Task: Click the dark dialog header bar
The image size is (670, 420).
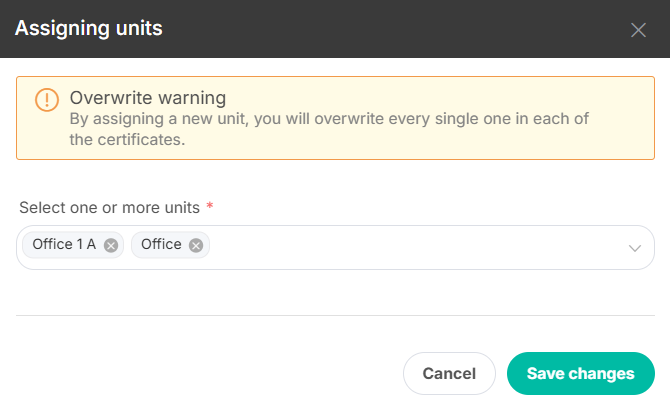Action: [x=385, y=29]
